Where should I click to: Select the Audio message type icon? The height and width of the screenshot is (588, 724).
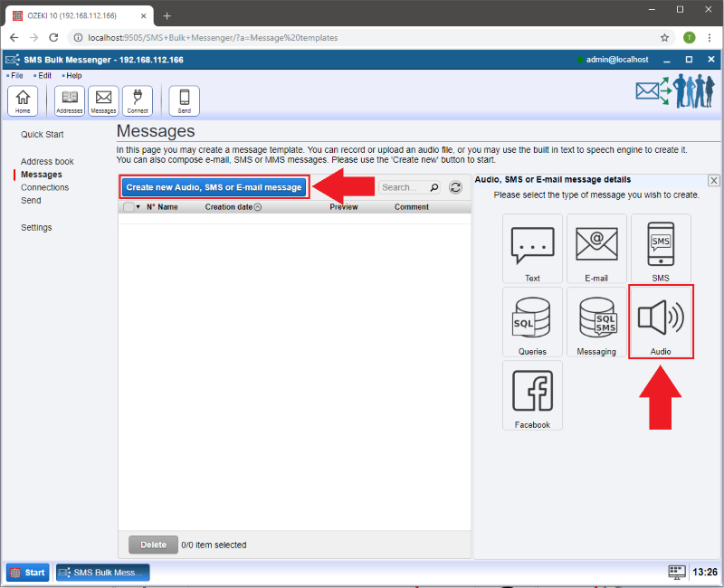pyautogui.click(x=661, y=321)
